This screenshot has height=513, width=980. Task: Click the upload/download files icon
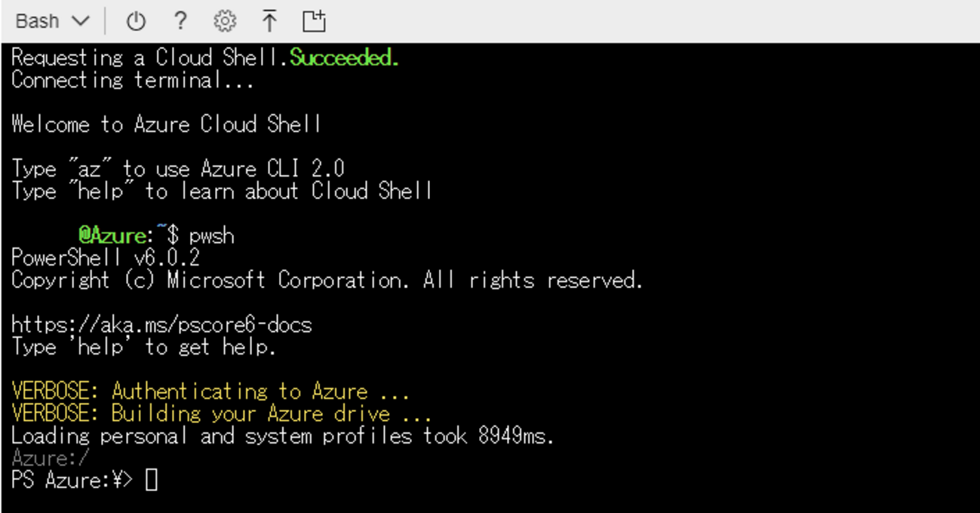coord(269,21)
